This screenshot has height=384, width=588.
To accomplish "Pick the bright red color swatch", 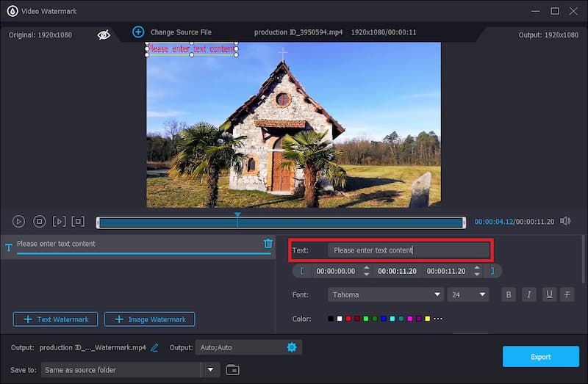I will coord(348,319).
